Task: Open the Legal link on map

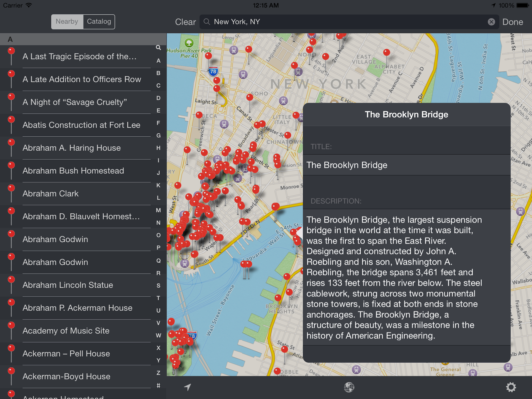Action: (178, 368)
